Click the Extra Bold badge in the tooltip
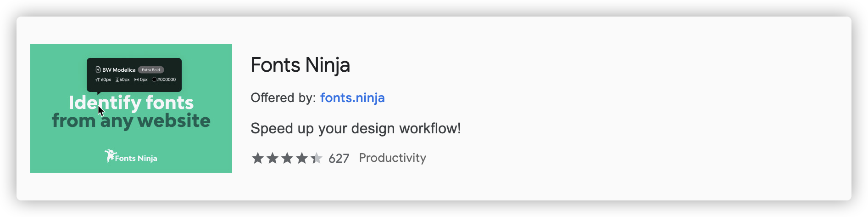 (151, 70)
